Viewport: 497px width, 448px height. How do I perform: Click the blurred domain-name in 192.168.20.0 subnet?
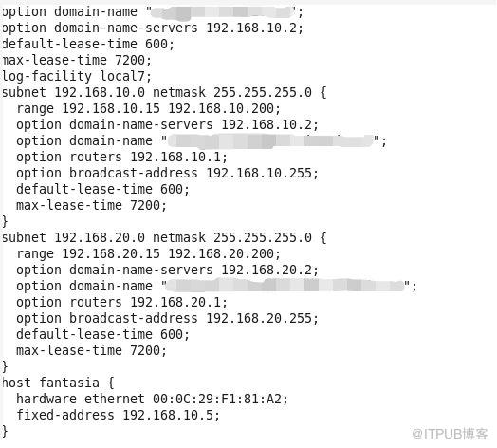pos(285,286)
